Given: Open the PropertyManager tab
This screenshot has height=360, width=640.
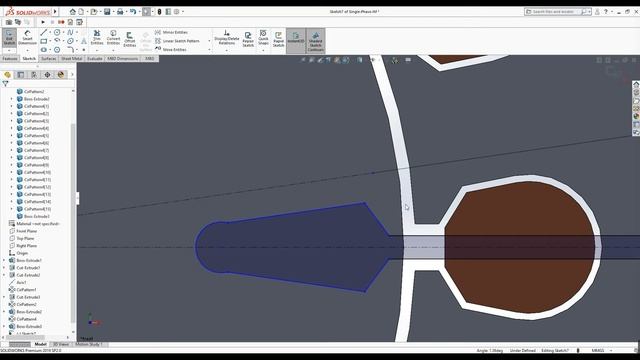Looking at the screenshot, I should 20,75.
